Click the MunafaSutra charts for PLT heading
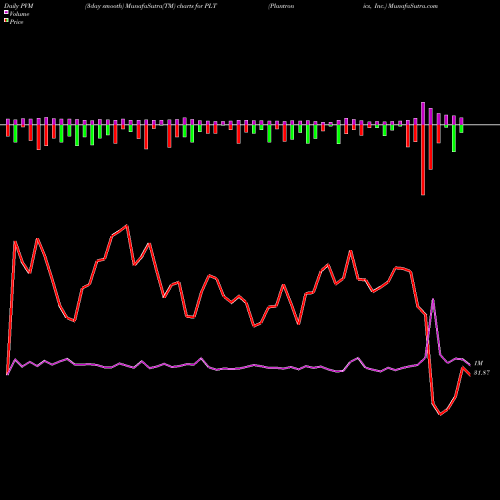The height and width of the screenshot is (500, 500). [x=151, y=6]
